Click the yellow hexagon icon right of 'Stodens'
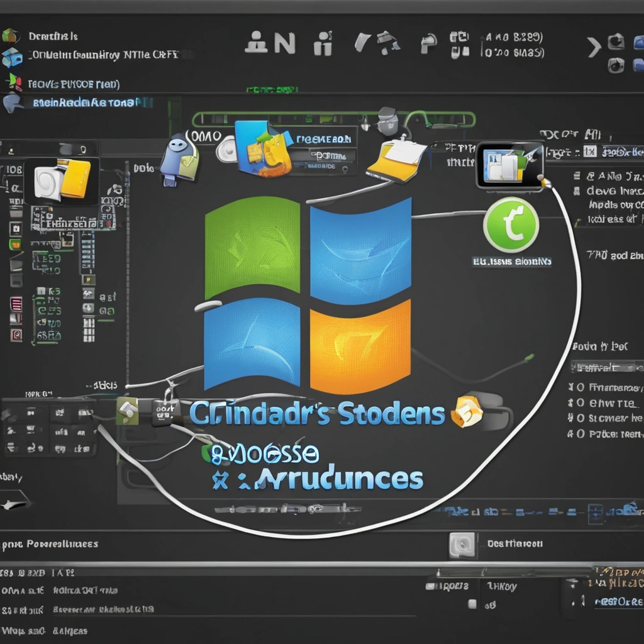This screenshot has width=644, height=644. pos(467,411)
